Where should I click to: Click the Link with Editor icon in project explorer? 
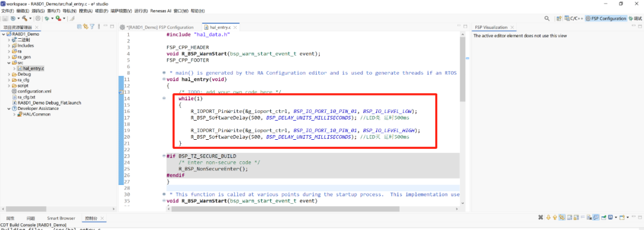(86, 27)
